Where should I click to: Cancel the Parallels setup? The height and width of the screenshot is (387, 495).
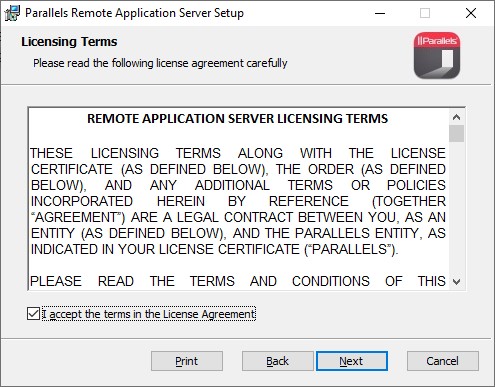point(443,361)
